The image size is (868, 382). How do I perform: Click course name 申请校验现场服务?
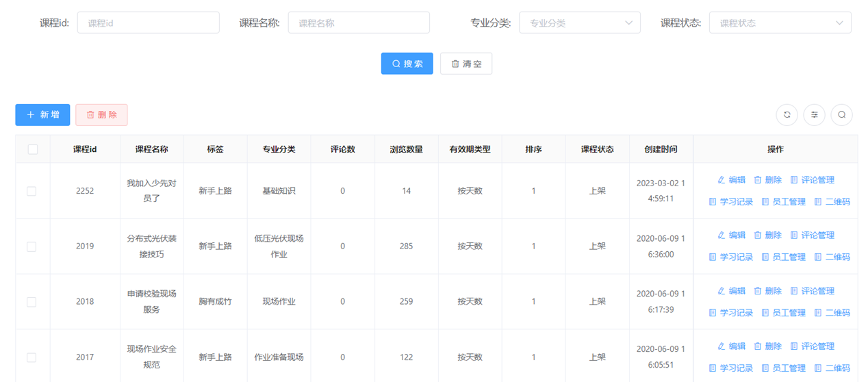(x=151, y=302)
